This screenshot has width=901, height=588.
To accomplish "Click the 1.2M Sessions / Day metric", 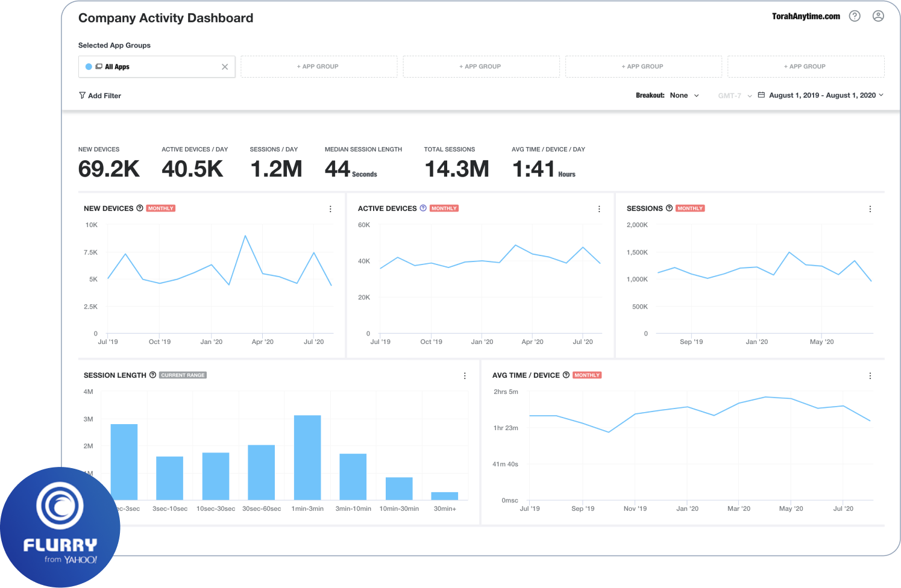I will click(x=276, y=169).
